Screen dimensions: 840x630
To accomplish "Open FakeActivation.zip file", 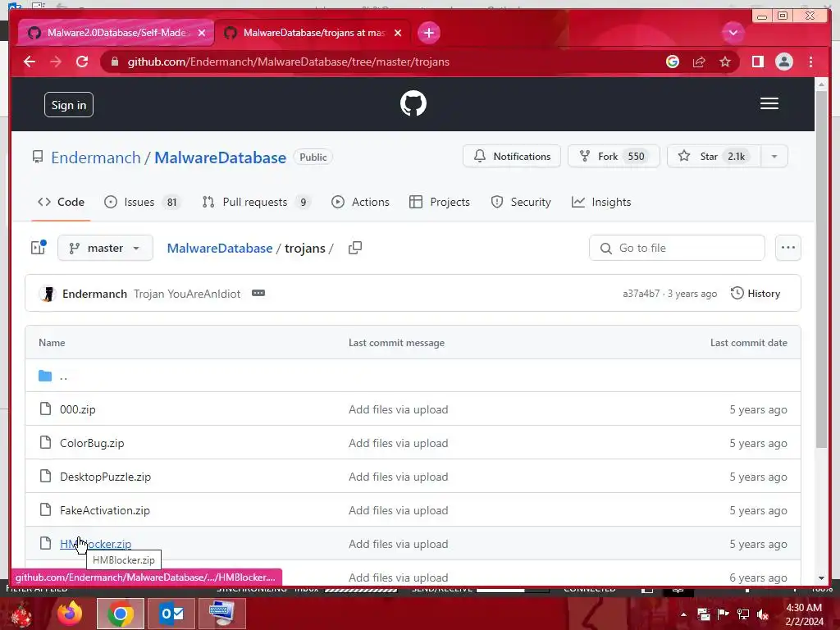I will point(105,510).
